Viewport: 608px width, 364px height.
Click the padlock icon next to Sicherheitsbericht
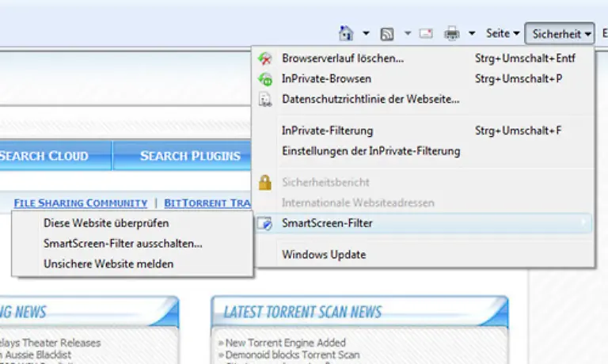(x=265, y=182)
